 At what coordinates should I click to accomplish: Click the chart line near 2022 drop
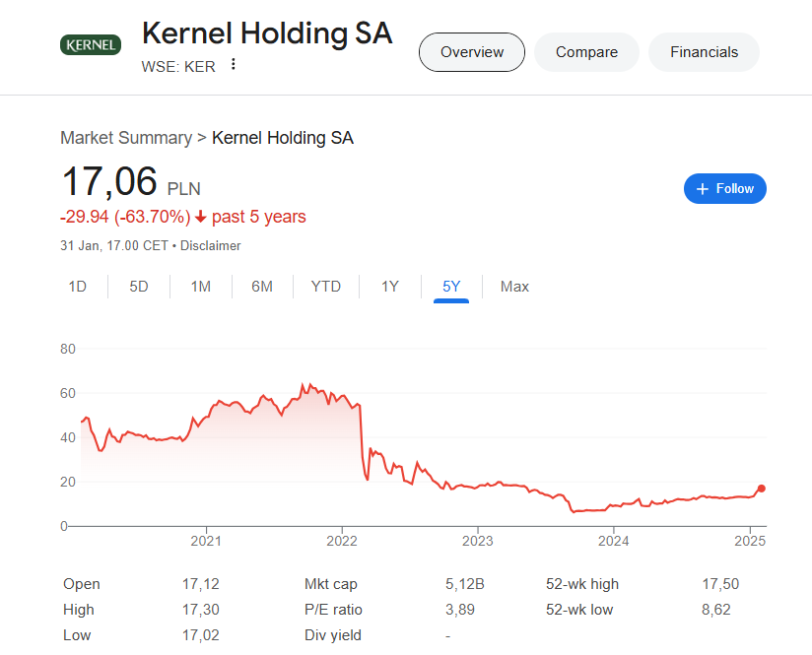click(362, 433)
